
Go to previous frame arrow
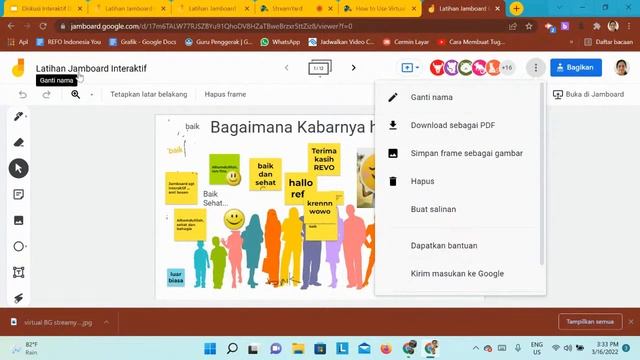point(287,68)
